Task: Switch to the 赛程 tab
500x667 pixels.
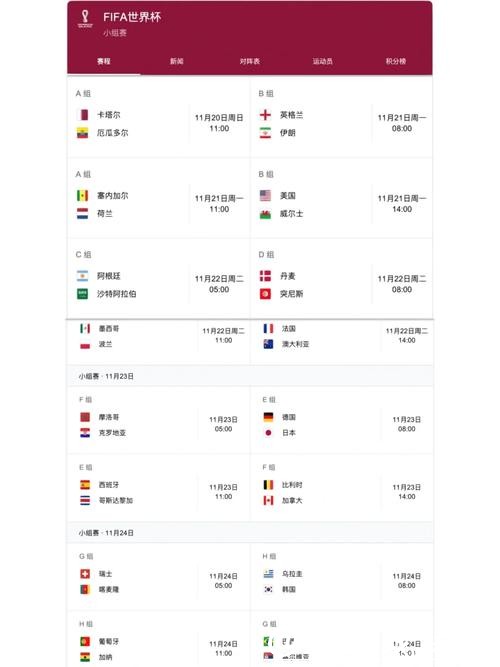Action: (x=104, y=61)
